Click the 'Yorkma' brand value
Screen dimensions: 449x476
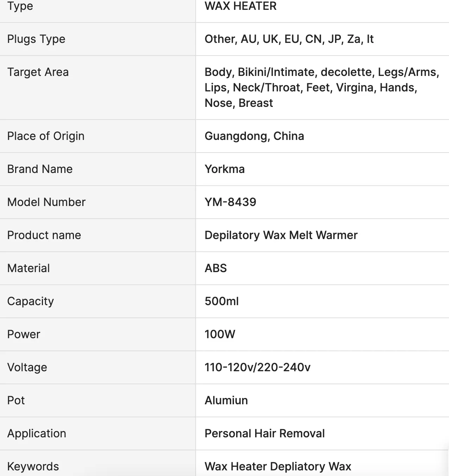tap(224, 169)
